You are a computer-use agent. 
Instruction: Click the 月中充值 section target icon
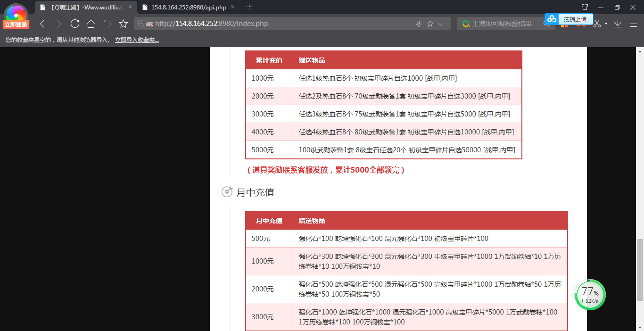click(x=227, y=191)
